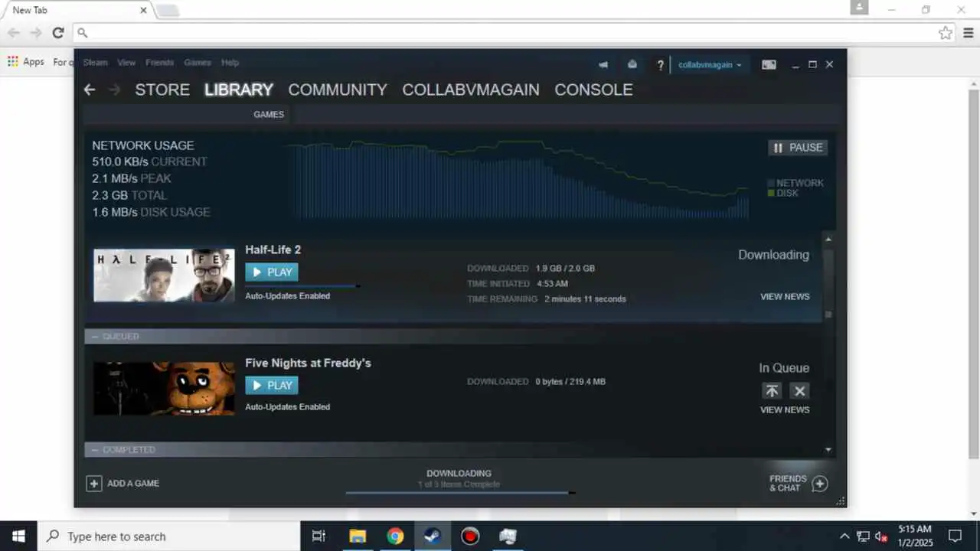Viewport: 980px width, 551px height.
Task: Open the View menu
Action: (x=126, y=63)
